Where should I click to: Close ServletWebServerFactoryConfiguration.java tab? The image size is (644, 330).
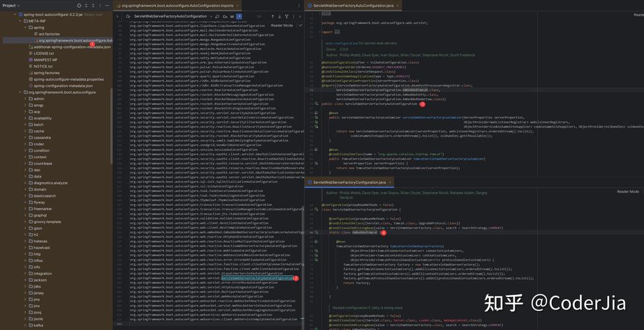coord(390,182)
